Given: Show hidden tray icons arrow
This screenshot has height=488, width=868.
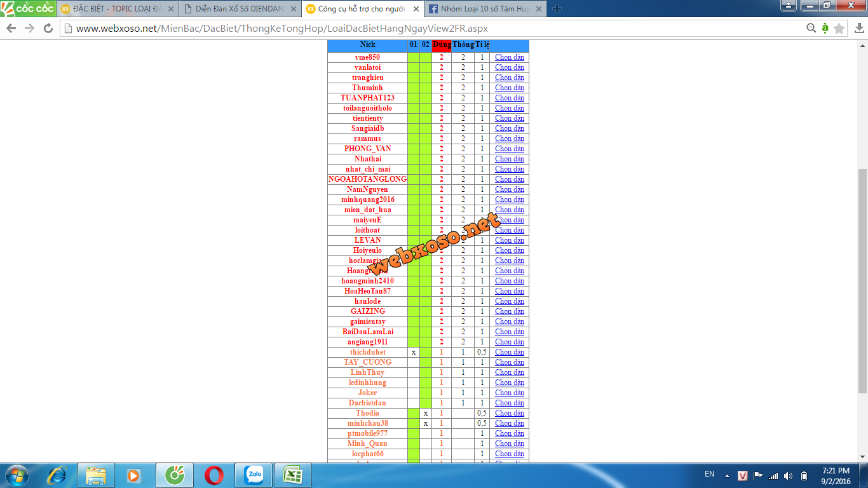Looking at the screenshot, I should pyautogui.click(x=727, y=476).
